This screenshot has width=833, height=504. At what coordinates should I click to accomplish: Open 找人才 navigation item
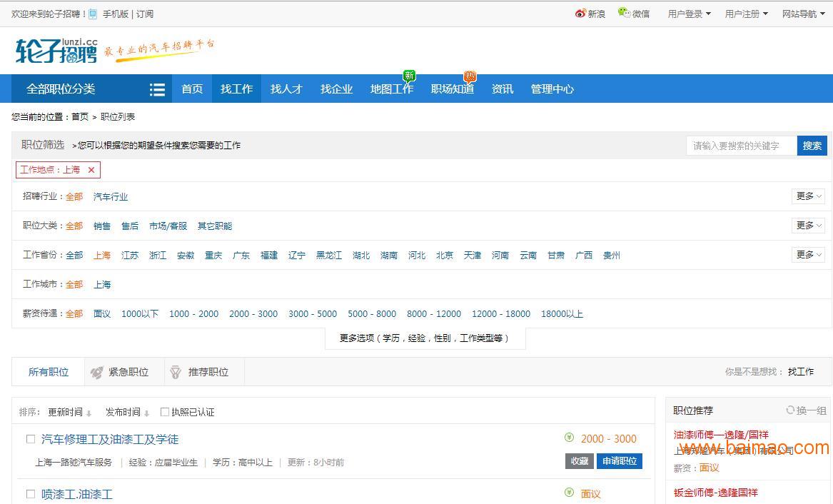(x=286, y=89)
